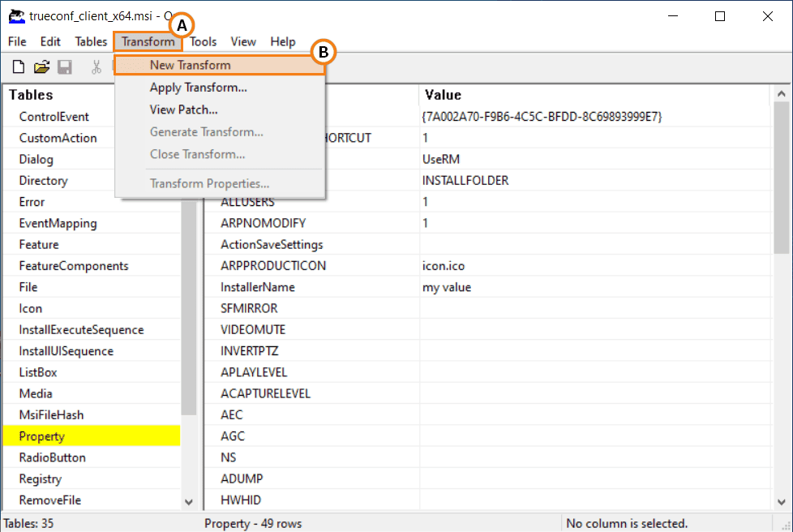
Task: Click the SFMIRROR property cell
Action: 311,308
